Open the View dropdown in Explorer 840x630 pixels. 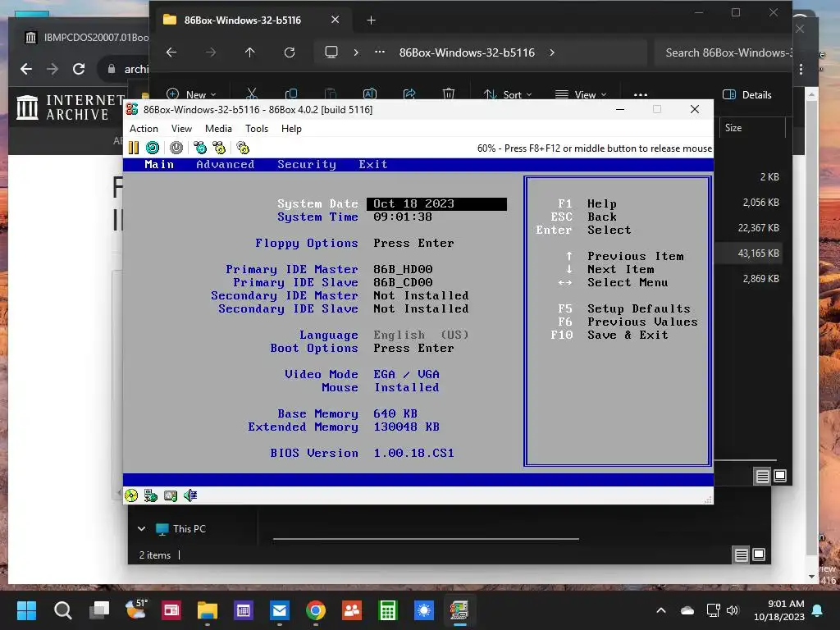coord(582,94)
